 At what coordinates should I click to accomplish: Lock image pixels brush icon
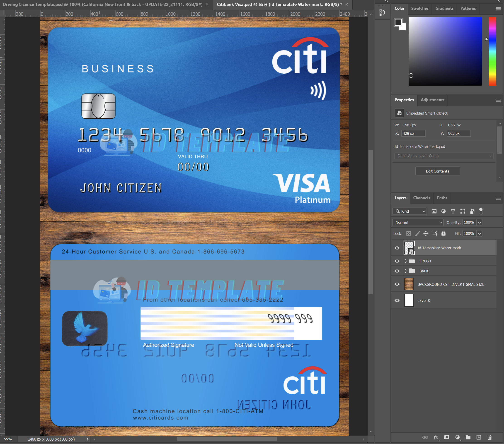(x=417, y=233)
